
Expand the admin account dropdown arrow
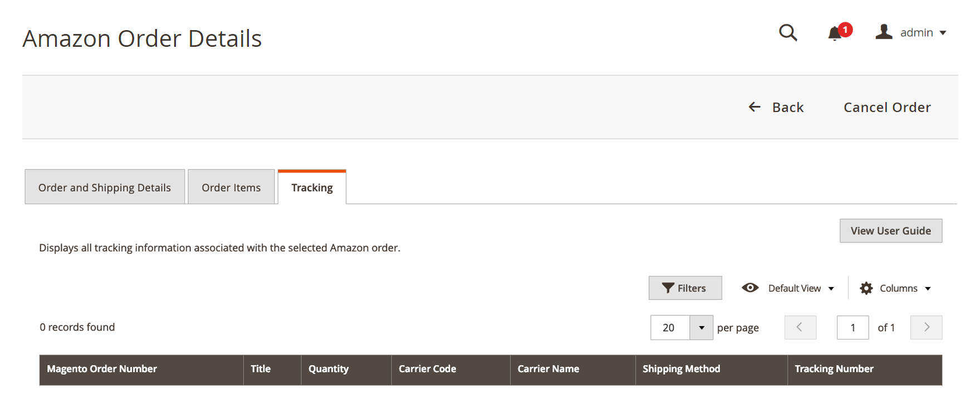click(943, 33)
